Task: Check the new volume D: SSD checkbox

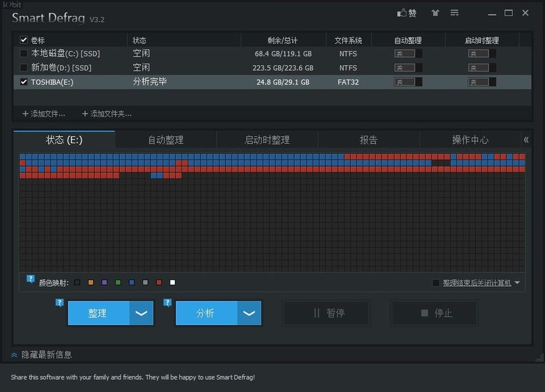Action: [x=23, y=68]
